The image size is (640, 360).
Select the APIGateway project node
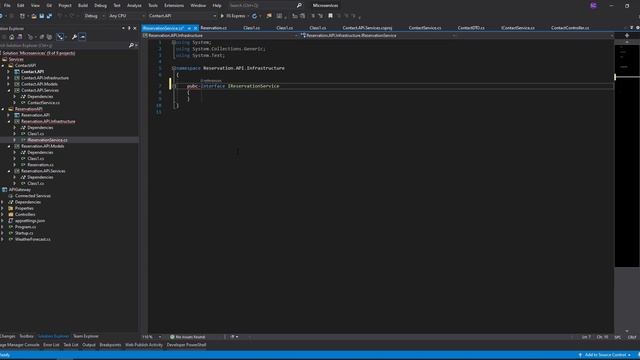tap(20, 190)
